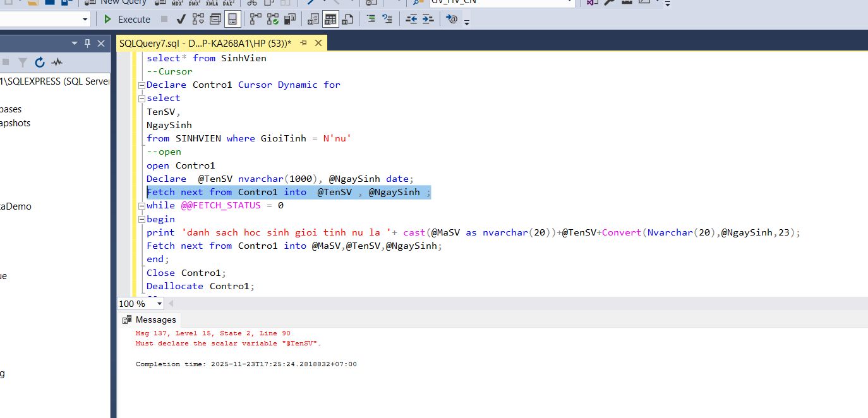Close the Object Explorer panel
This screenshot has width=868, height=418.
coord(101,43)
